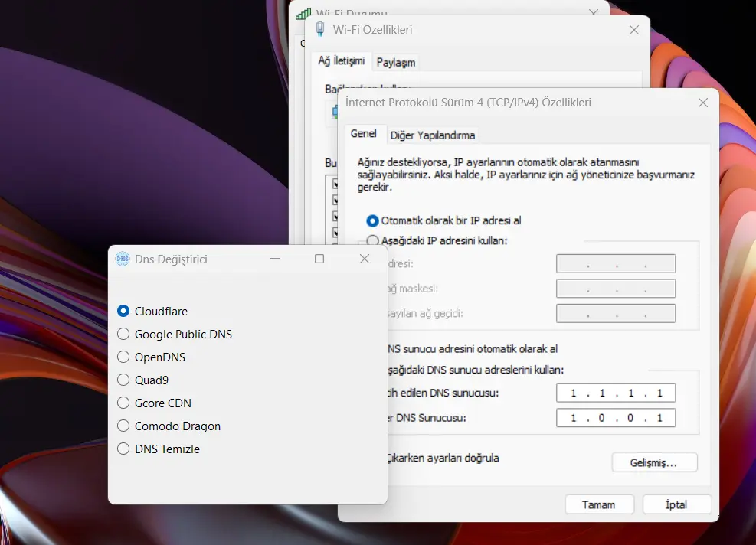756x545 pixels.
Task: Click the preferred DNS server field 1.1.1.1
Action: pos(616,393)
